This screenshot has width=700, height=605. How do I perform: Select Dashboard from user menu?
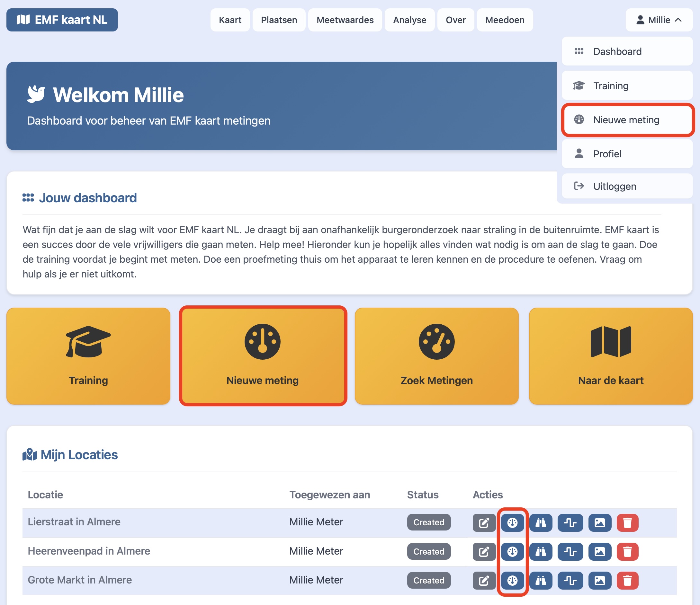627,51
